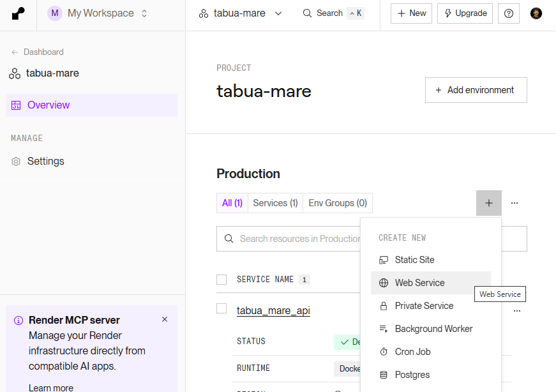Image resolution: width=556 pixels, height=392 pixels.
Task: Open the user profile avatar
Action: [x=536, y=13]
